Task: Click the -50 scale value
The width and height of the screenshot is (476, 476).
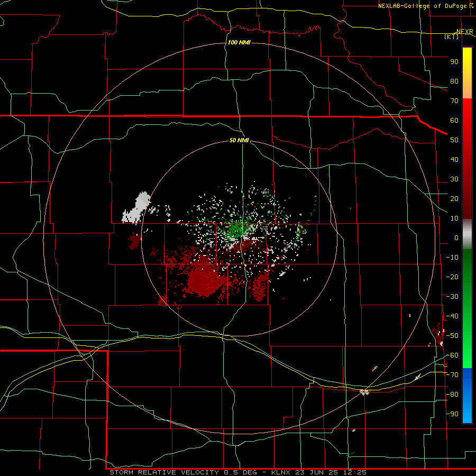Action: pyautogui.click(x=452, y=336)
